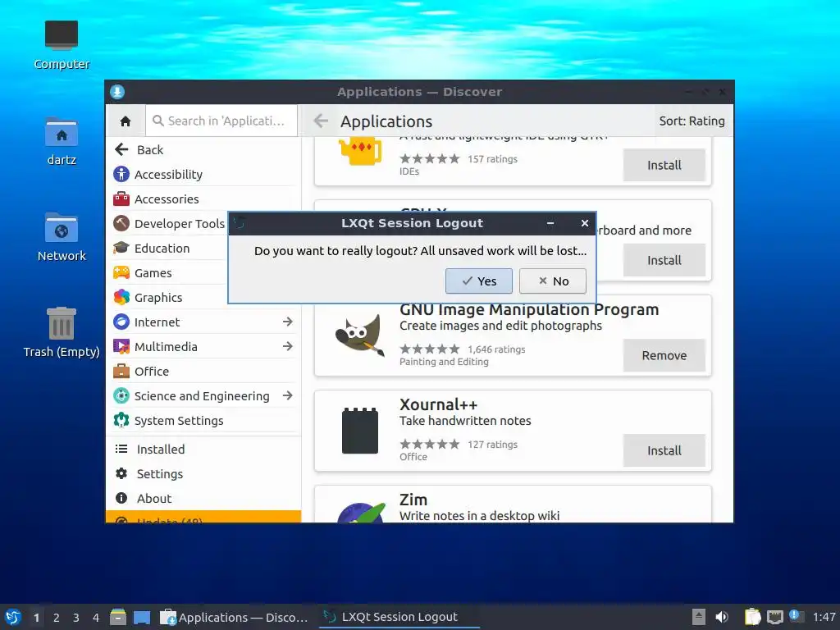
Task: Switch to virtual desktop 4
Action: point(96,618)
